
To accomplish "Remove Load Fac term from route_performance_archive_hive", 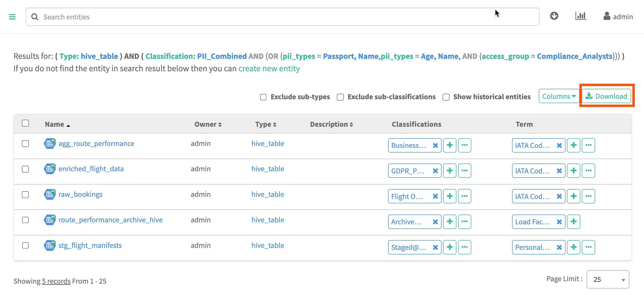I will click(x=559, y=222).
